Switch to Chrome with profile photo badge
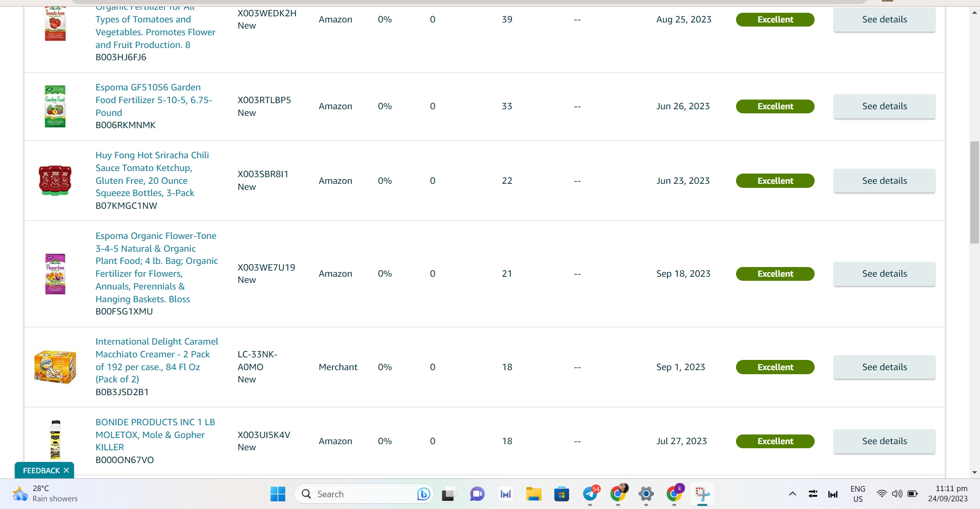 pos(619,493)
